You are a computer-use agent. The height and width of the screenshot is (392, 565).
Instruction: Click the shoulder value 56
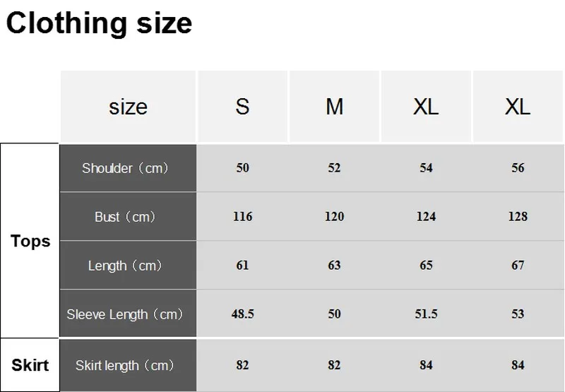(518, 168)
